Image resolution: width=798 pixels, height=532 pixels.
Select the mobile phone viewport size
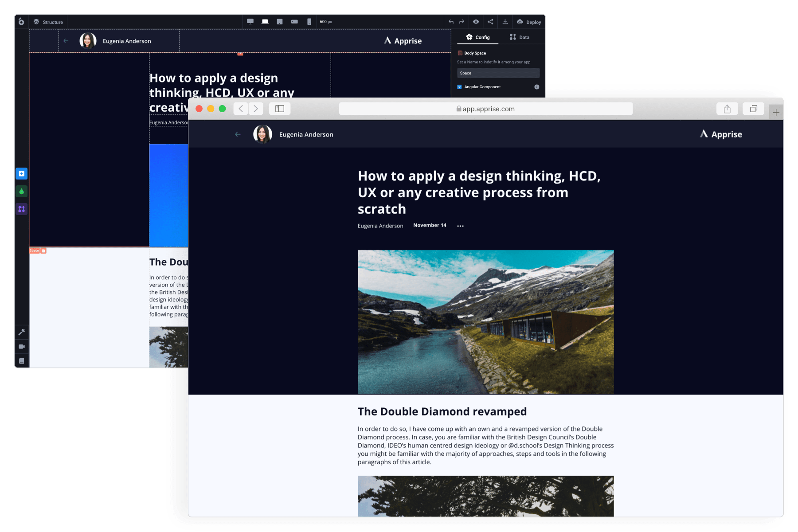(309, 22)
